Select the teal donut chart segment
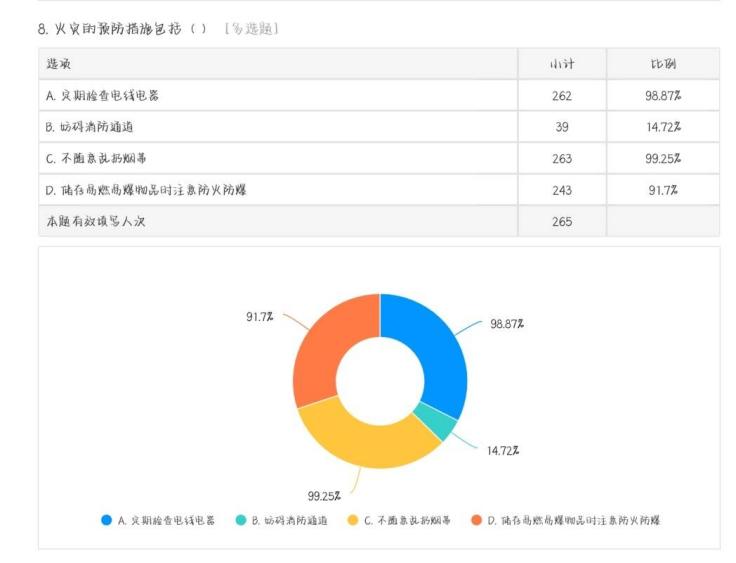This screenshot has height=563, width=736. coord(433,424)
